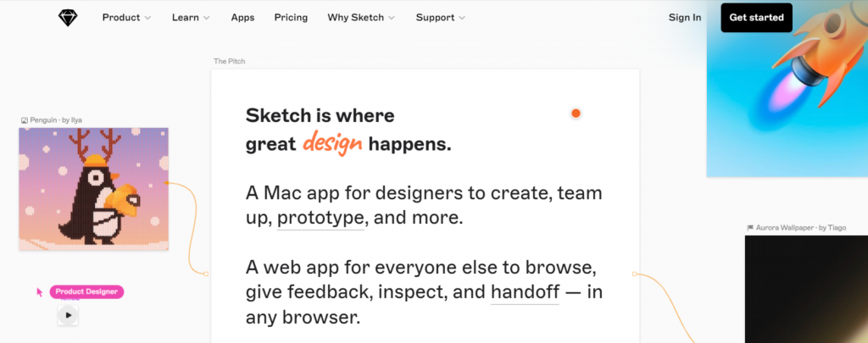The height and width of the screenshot is (343, 868).
Task: Follow the underlined handoff link
Action: click(525, 291)
